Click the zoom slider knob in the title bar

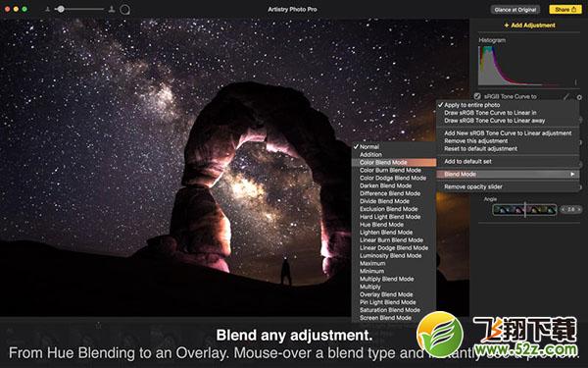tap(60, 9)
